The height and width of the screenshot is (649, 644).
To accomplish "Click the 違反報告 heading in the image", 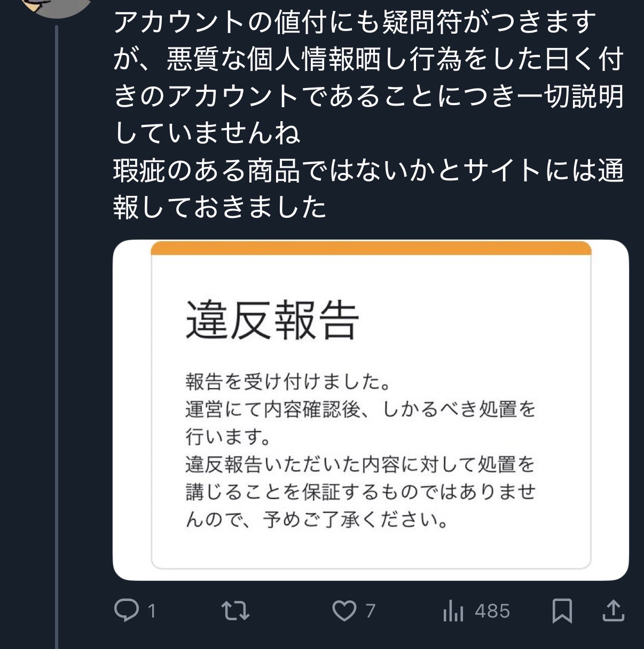I will (272, 320).
